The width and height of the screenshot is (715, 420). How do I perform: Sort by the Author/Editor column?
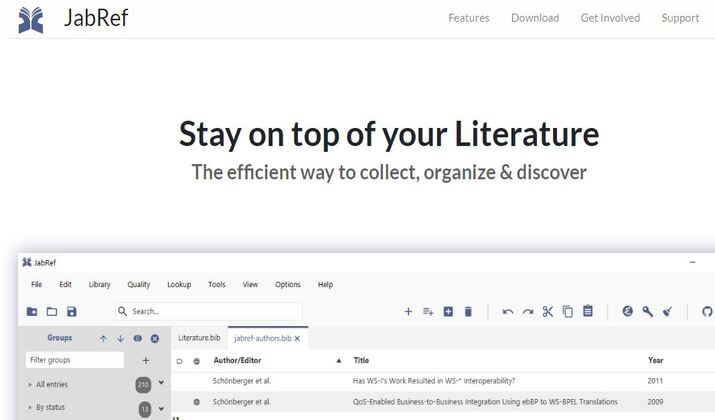pyautogui.click(x=237, y=360)
